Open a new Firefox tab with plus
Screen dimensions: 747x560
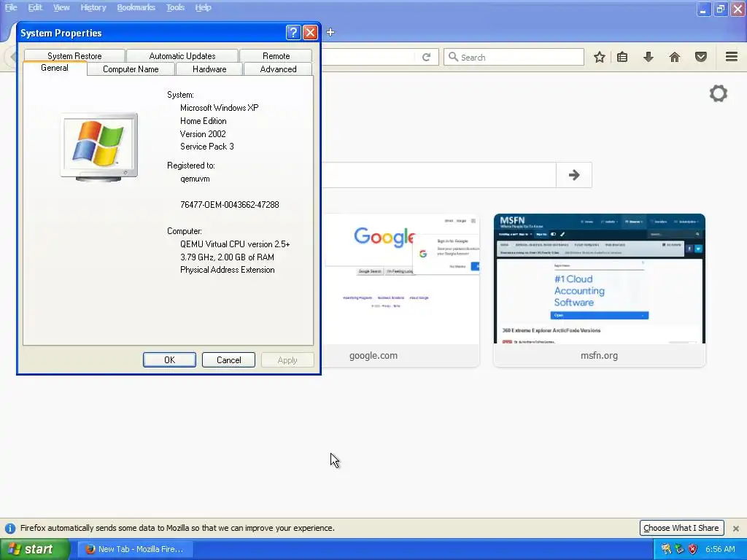(x=330, y=32)
